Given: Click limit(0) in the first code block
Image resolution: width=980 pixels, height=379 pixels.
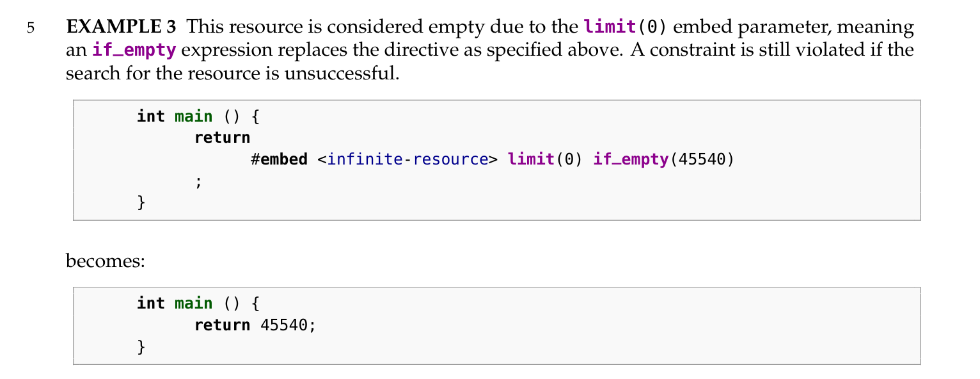Looking at the screenshot, I should point(545,159).
